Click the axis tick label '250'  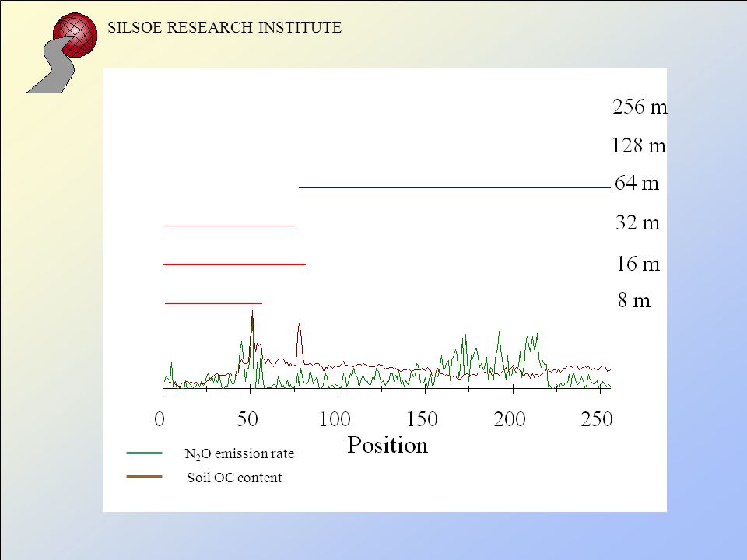pyautogui.click(x=597, y=419)
